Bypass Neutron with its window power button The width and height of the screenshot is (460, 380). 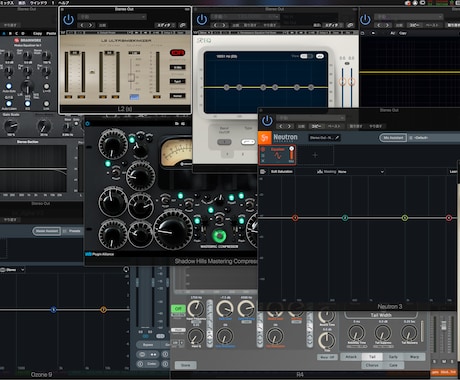(x=267, y=121)
